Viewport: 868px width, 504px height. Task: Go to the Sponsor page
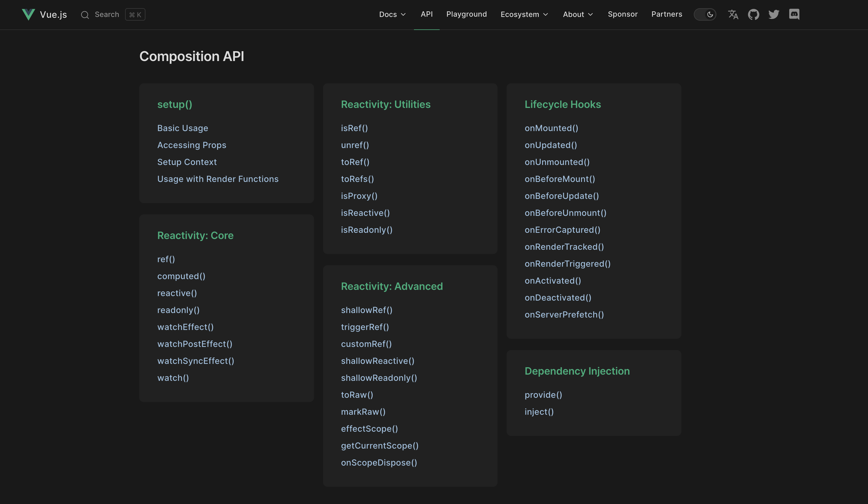[x=622, y=14]
